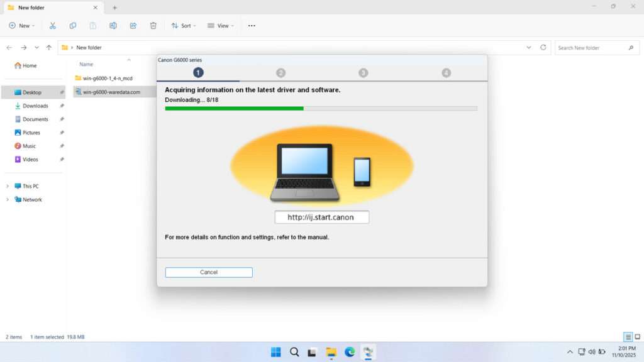Open the See more ellipsis menu
The height and width of the screenshot is (362, 644).
click(252, 25)
